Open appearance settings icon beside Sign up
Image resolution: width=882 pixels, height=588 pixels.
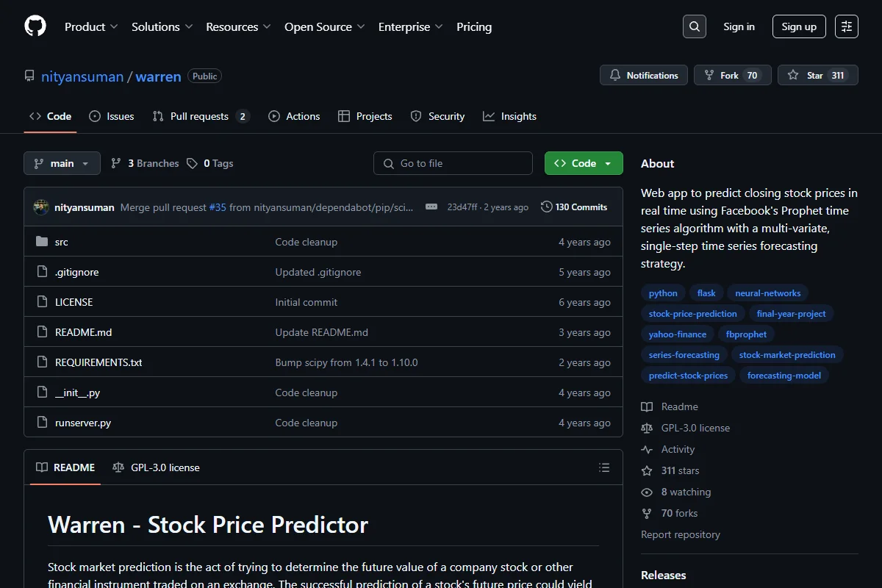point(847,26)
